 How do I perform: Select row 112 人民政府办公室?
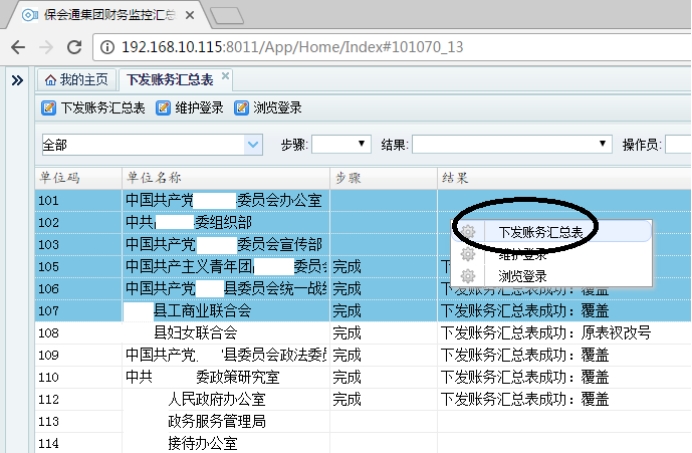(363, 399)
